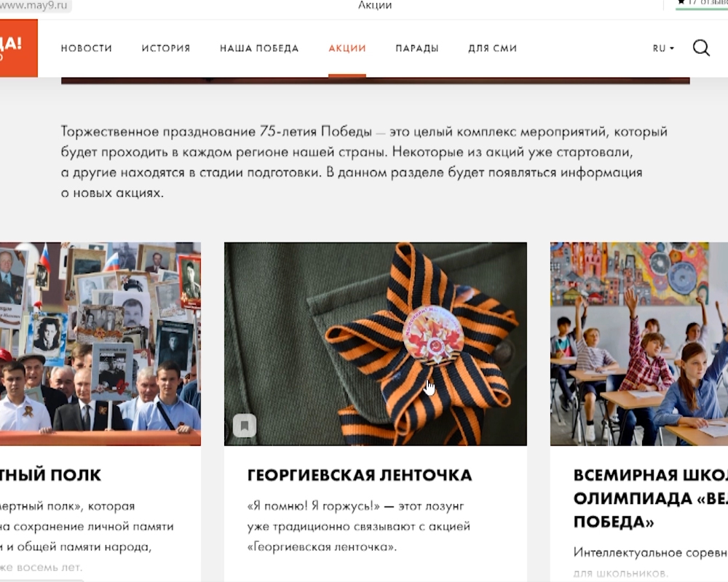Open the Новости menu item

[87, 48]
